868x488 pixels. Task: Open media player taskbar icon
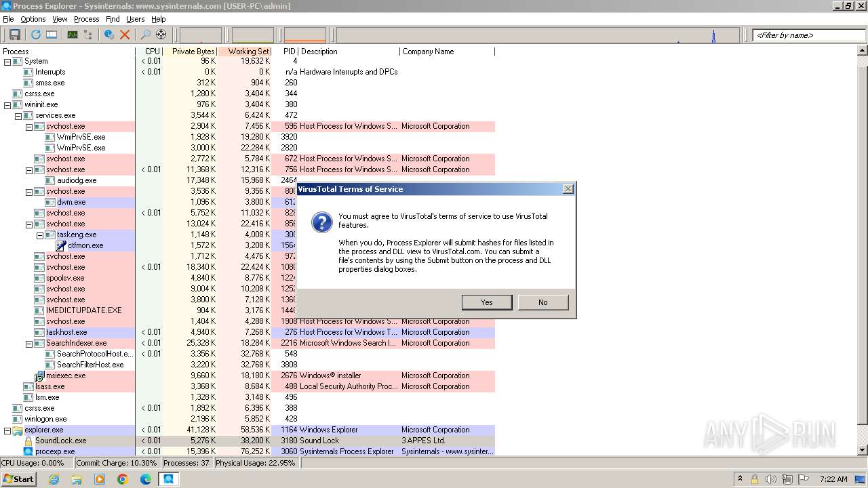coord(100,479)
